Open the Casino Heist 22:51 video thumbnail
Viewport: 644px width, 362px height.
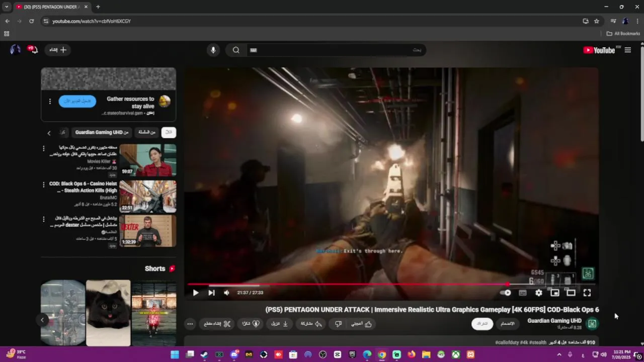coord(148,196)
